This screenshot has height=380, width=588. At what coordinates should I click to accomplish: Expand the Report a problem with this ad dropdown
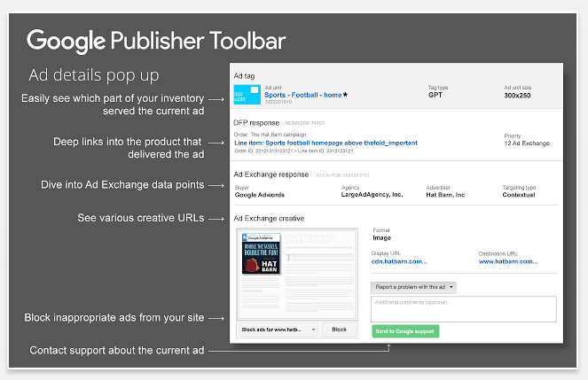pyautogui.click(x=413, y=287)
